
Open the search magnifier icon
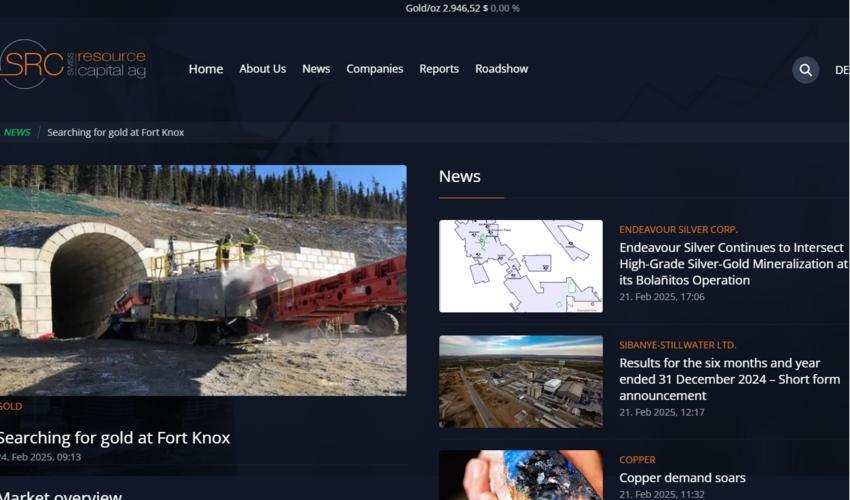[806, 70]
